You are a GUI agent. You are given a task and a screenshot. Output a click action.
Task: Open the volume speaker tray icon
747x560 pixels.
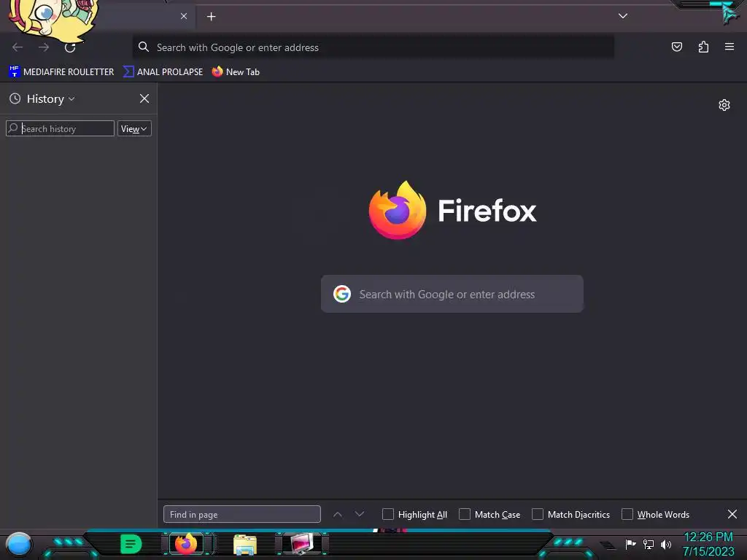[x=666, y=544]
